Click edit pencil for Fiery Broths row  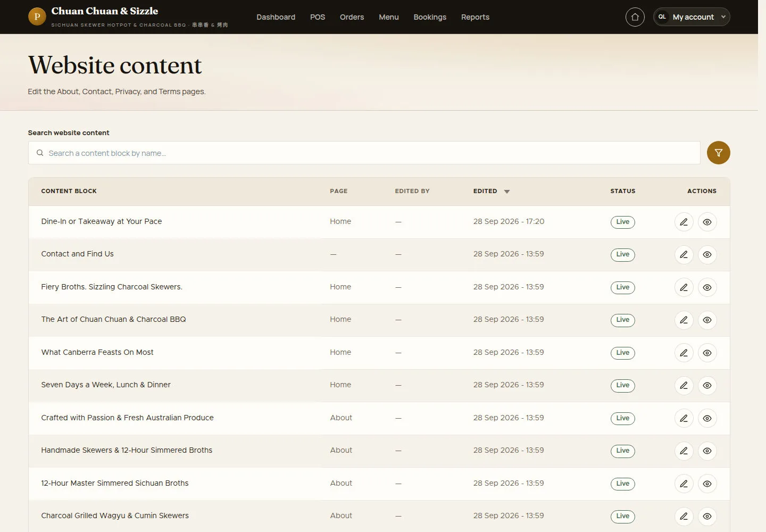684,287
